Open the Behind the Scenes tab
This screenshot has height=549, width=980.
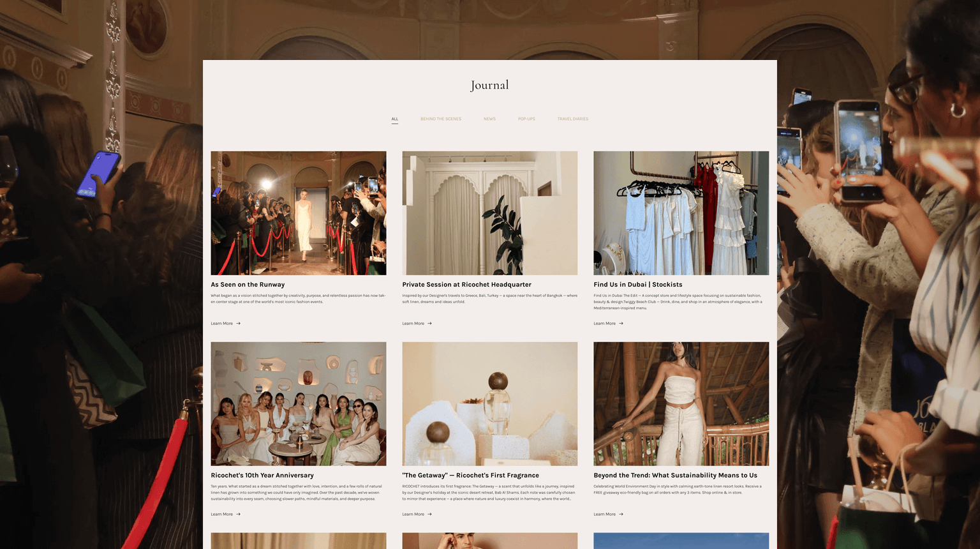tap(441, 119)
